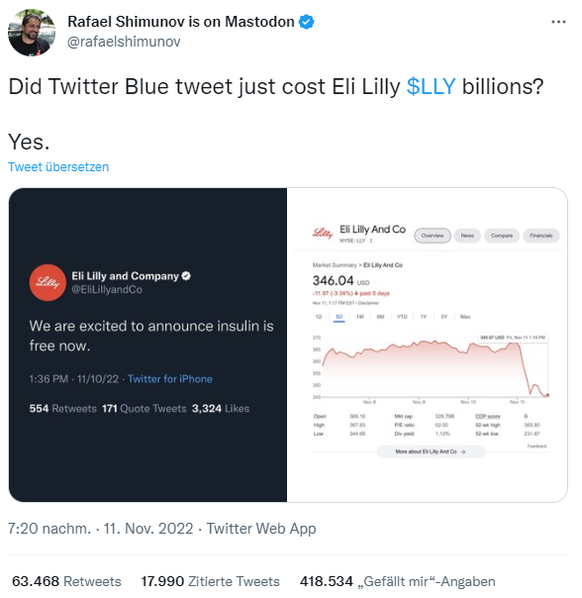This screenshot has height=598, width=582.
Task: Choose the 1M time range on chart
Action: point(360,317)
